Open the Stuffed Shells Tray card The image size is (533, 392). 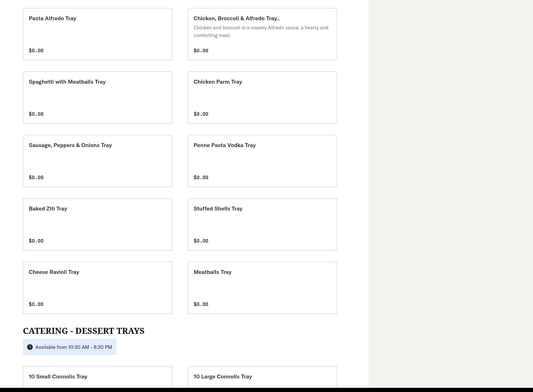point(262,224)
